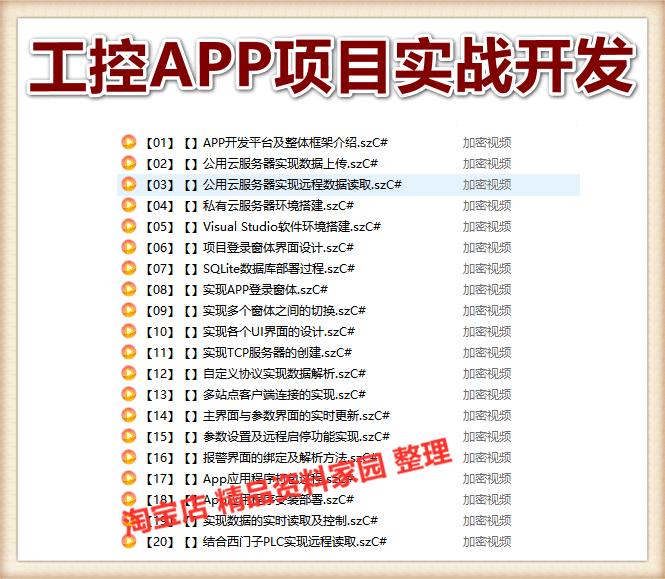Select 实现数据的实时读取及控制.szC# file
This screenshot has height=579, width=665.
tap(290, 520)
